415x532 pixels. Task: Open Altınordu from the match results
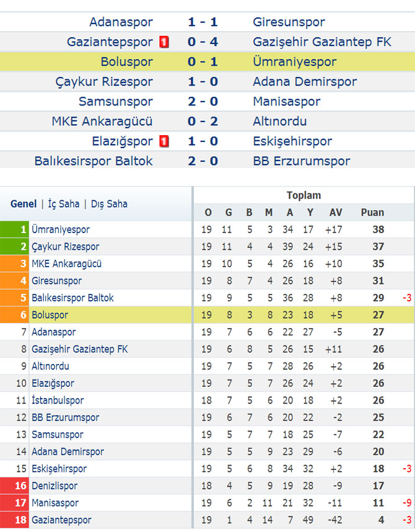[280, 122]
